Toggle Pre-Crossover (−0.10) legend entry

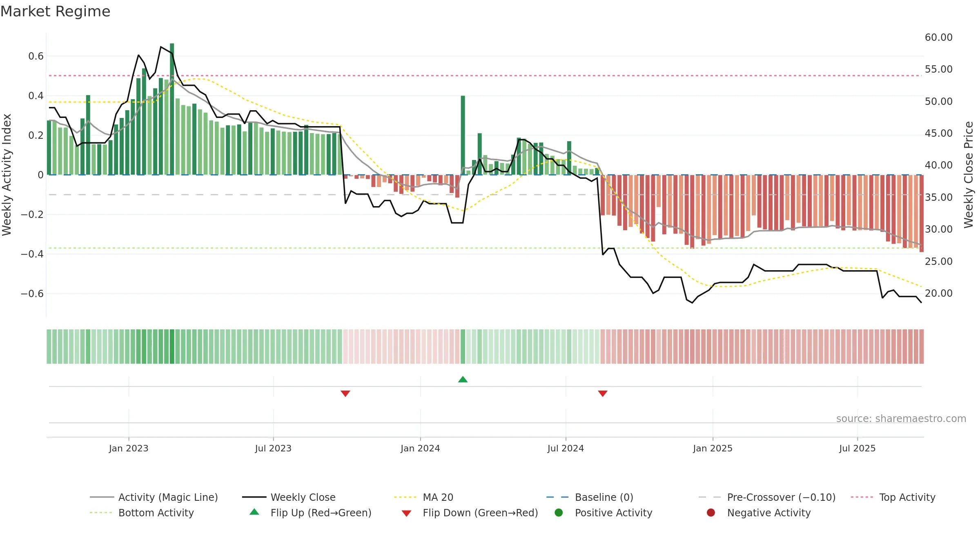click(x=767, y=497)
